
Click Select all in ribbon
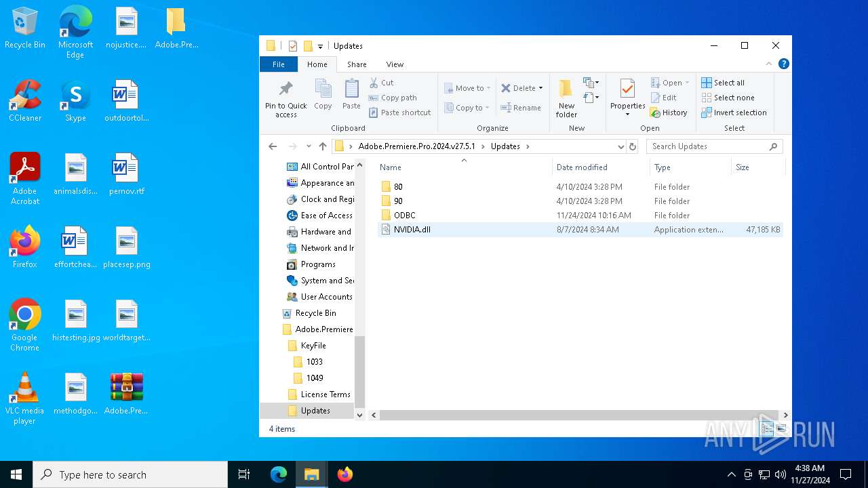pos(723,83)
